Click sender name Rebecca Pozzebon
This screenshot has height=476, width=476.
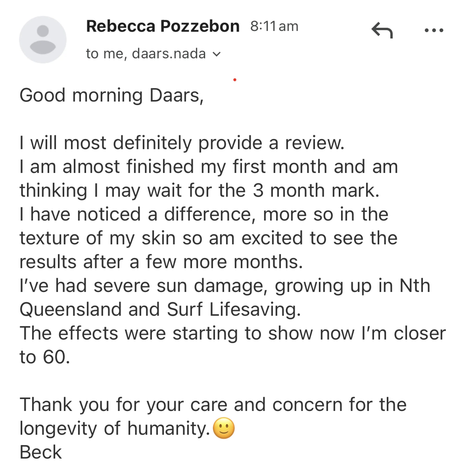pos(163,26)
